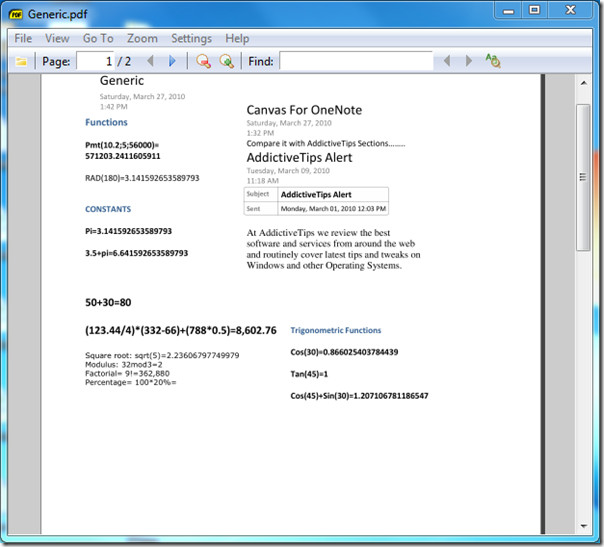Click the 'Factorial= 9!=362,880' line

[x=127, y=373]
